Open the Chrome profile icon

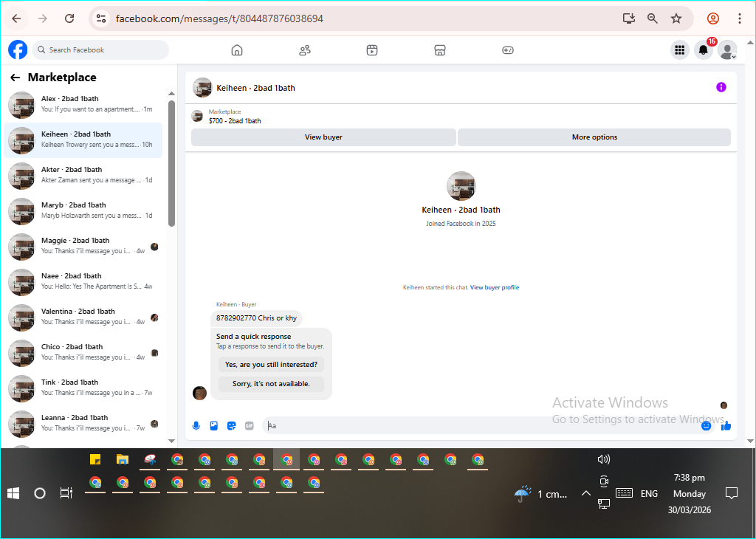(713, 18)
